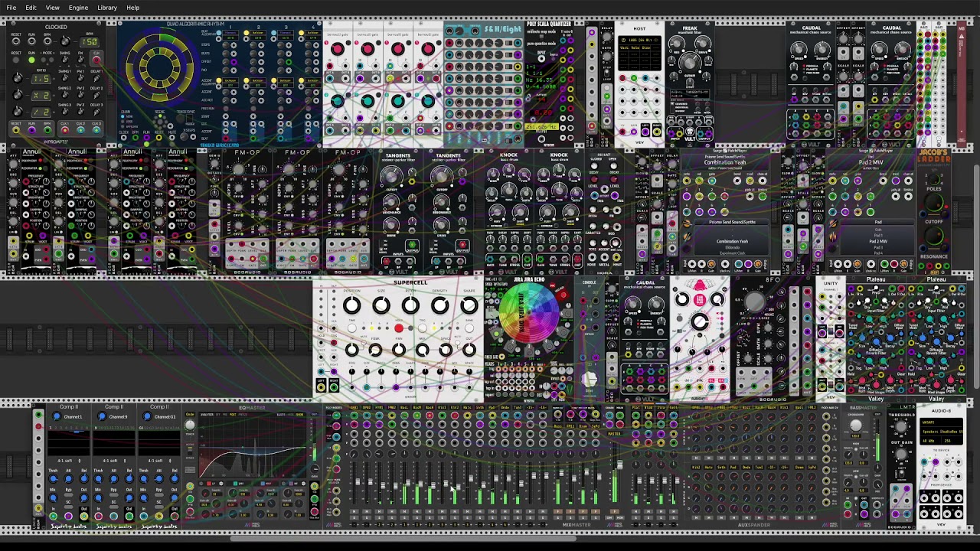Click Supercell POSITION knob
This screenshot has width=980, height=551.
point(351,306)
